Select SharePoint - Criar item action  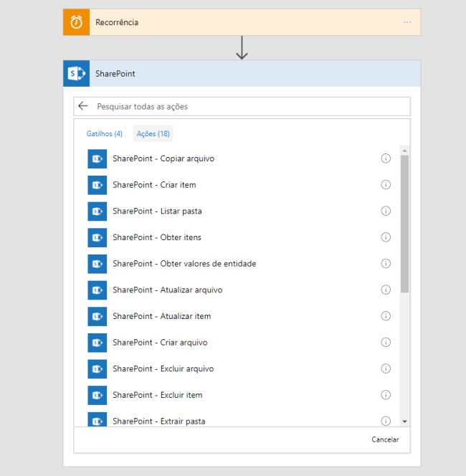(154, 185)
